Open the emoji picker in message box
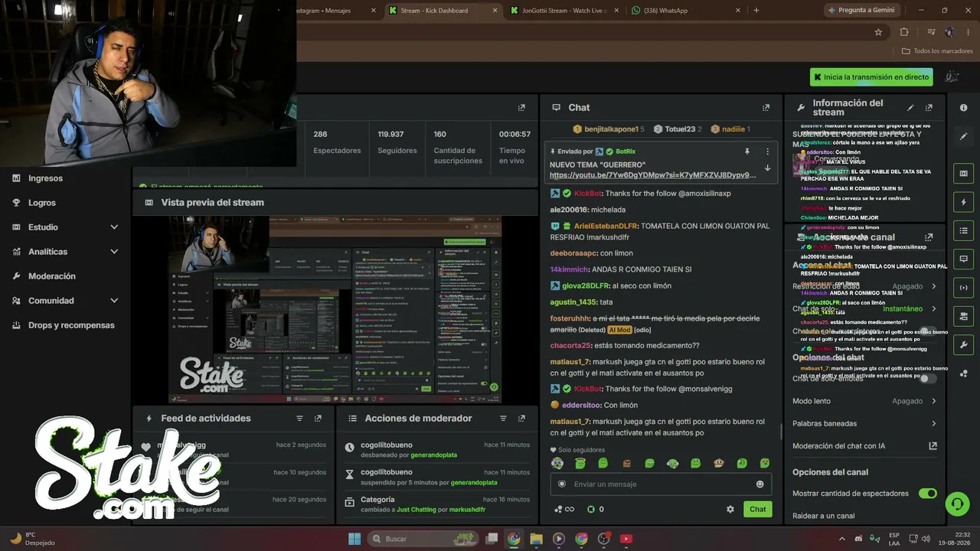 click(x=759, y=484)
